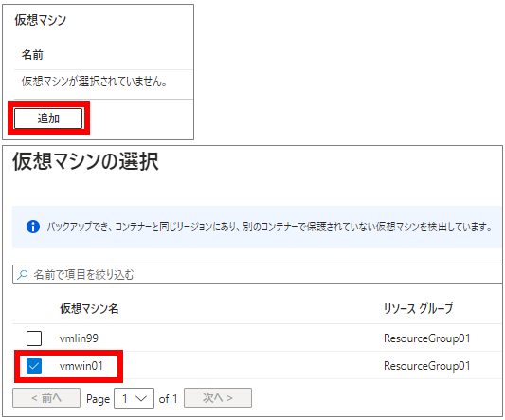Viewport: 505px width, 420px height.
Task: Click the 追加 button under 仮想マシン
Action: 48,119
